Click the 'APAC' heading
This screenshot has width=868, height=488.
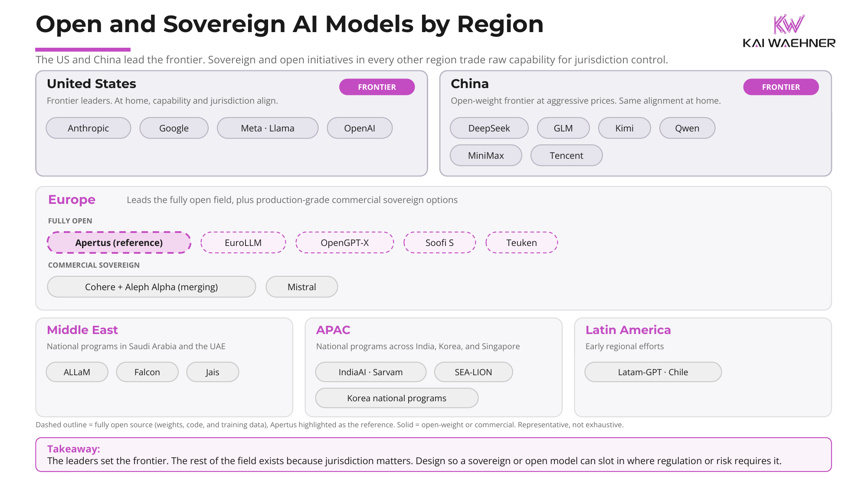click(333, 330)
